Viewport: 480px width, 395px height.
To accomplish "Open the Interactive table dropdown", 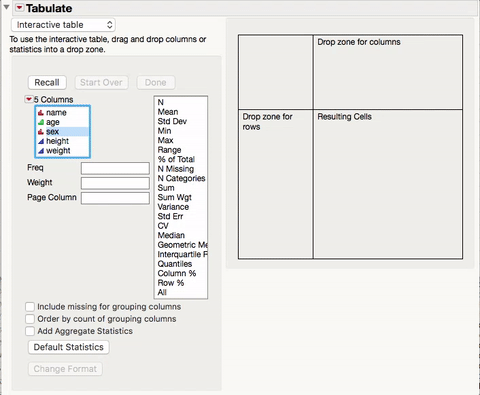I will pyautogui.click(x=63, y=25).
